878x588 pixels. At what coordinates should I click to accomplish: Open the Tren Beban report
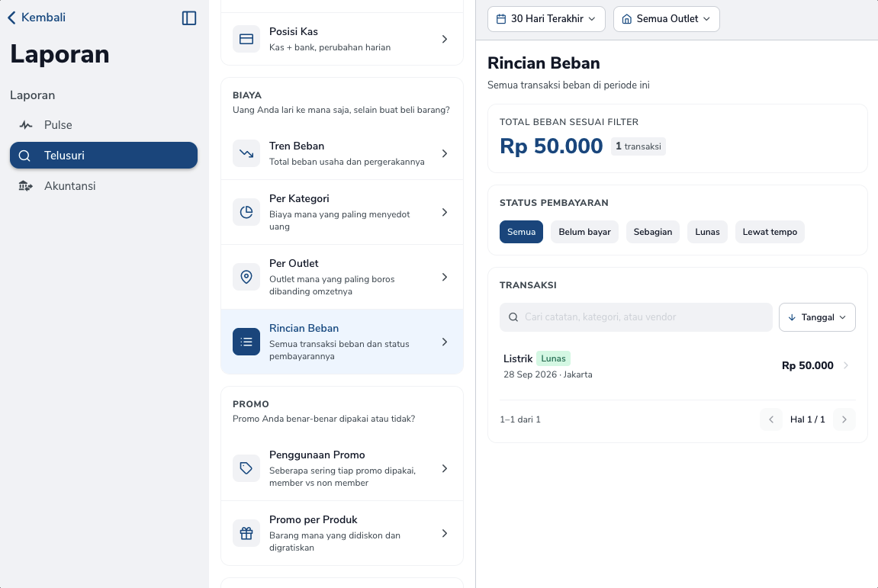343,153
